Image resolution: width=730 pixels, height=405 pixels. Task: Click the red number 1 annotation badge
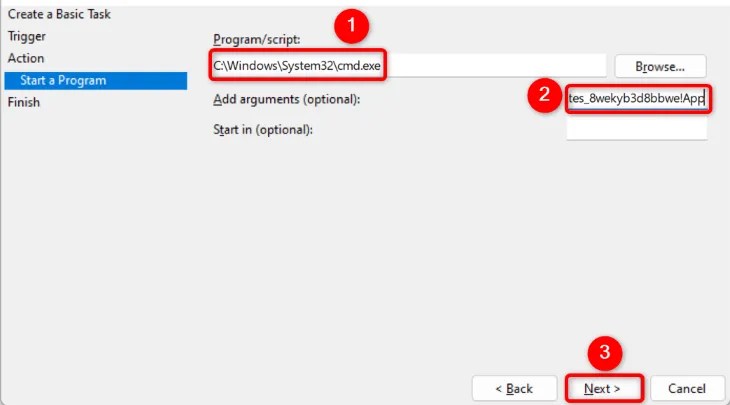tap(351, 26)
